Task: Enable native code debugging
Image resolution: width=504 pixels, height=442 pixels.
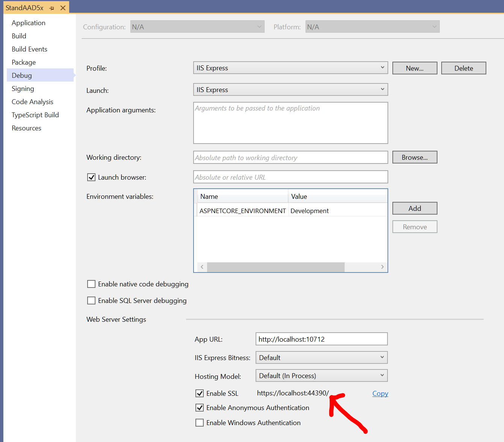Action: pyautogui.click(x=91, y=284)
